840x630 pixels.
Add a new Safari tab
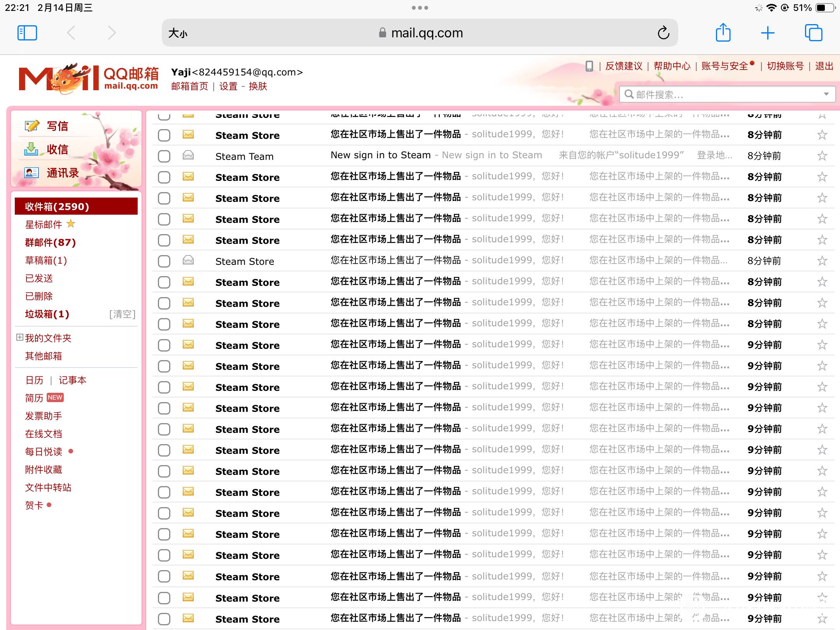(768, 33)
